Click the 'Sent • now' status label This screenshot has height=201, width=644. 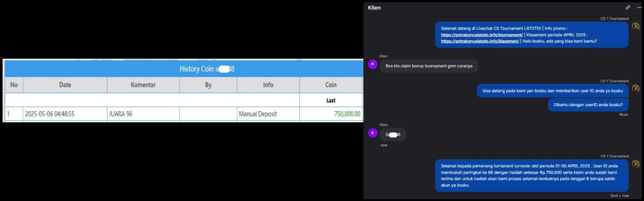[619, 196]
